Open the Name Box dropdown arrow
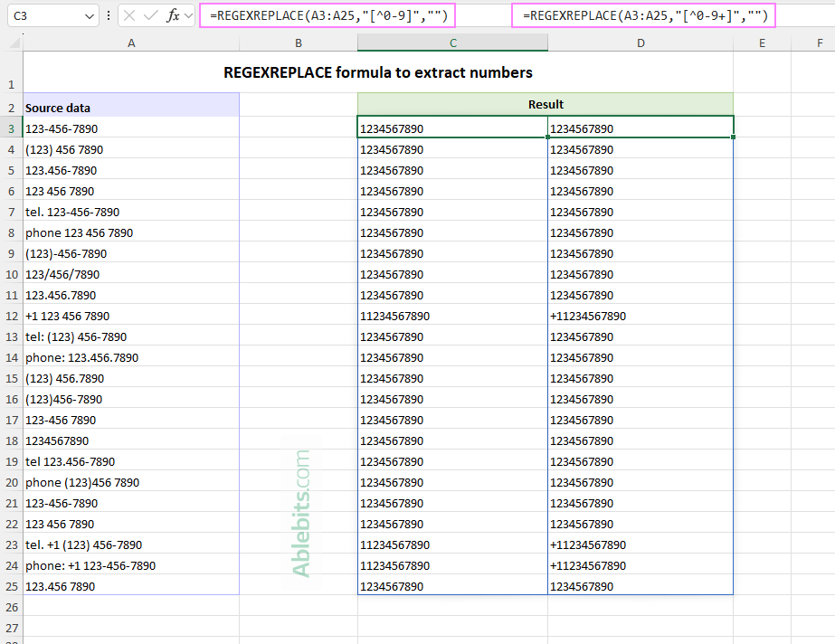Image resolution: width=835 pixels, height=644 pixels. [89, 16]
